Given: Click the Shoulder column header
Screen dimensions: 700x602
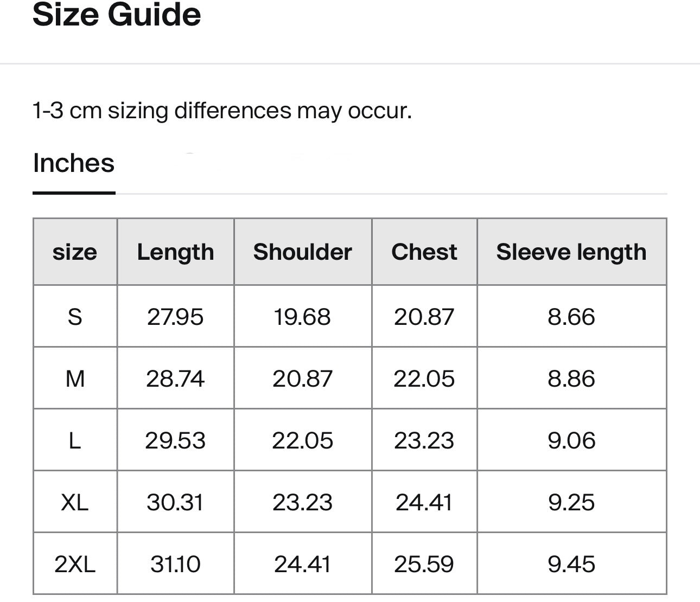Looking at the screenshot, I should pos(302,252).
